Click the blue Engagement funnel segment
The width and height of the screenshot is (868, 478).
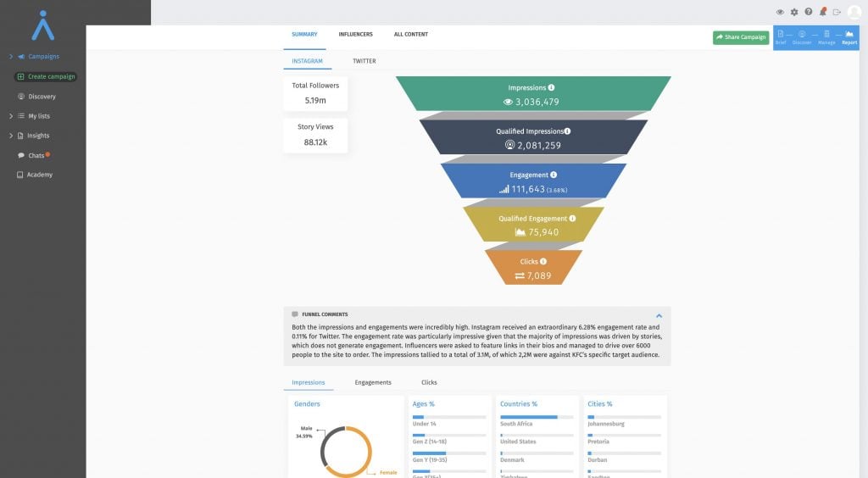click(x=533, y=181)
